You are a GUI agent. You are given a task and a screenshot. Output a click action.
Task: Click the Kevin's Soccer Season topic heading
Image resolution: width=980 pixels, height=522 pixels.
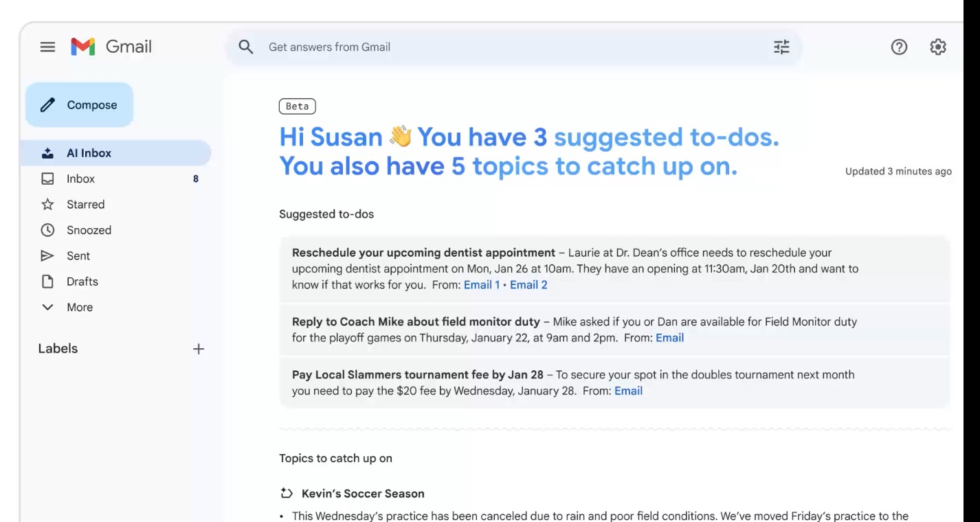point(363,493)
